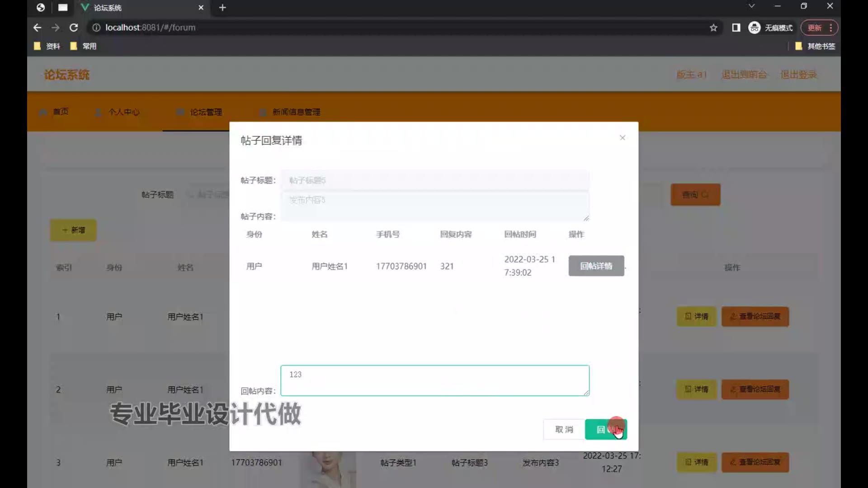Screen dimensions: 868x488
Task: Submit the reply with the green 回帖 button
Action: point(606,429)
